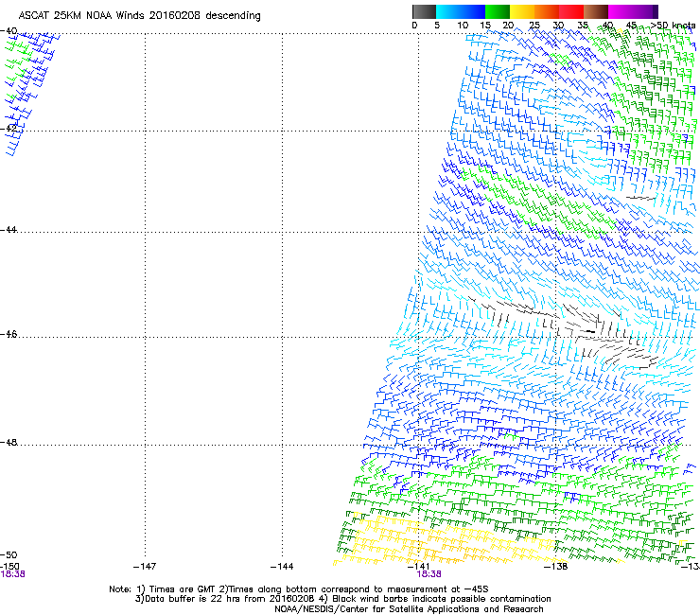The image size is (700, 615).
Task: Click the '-138' longitude label on bottom axis
Action: click(556, 567)
